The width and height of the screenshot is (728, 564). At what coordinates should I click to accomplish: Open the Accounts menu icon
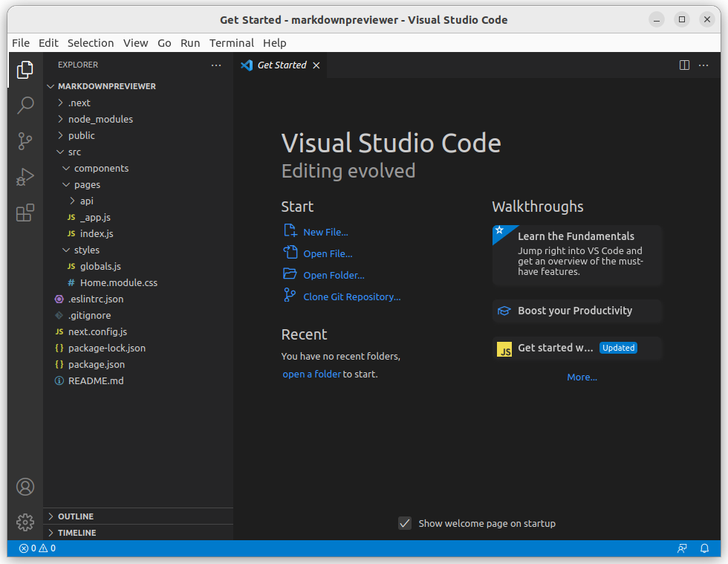pyautogui.click(x=25, y=487)
